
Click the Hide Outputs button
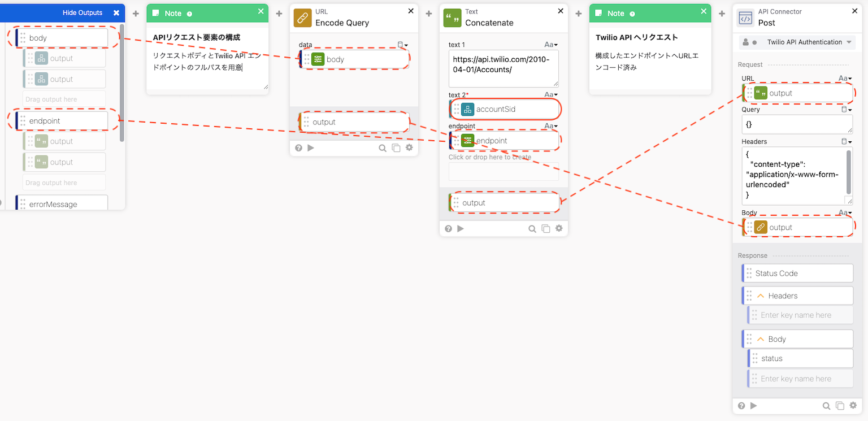click(83, 12)
